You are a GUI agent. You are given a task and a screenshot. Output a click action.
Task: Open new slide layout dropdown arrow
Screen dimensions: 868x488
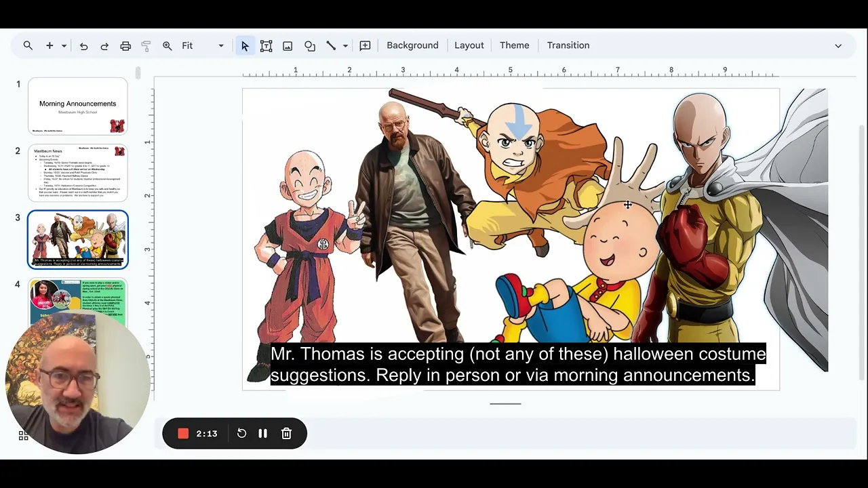point(64,45)
